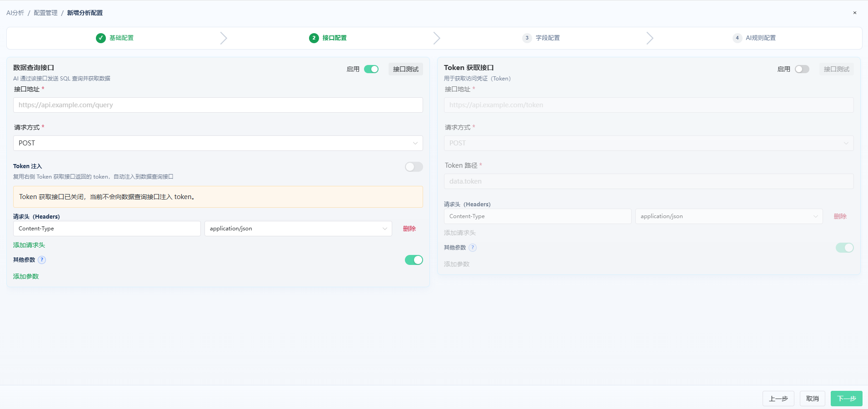Close the 新增分析配置 page with the X icon

coord(855,13)
